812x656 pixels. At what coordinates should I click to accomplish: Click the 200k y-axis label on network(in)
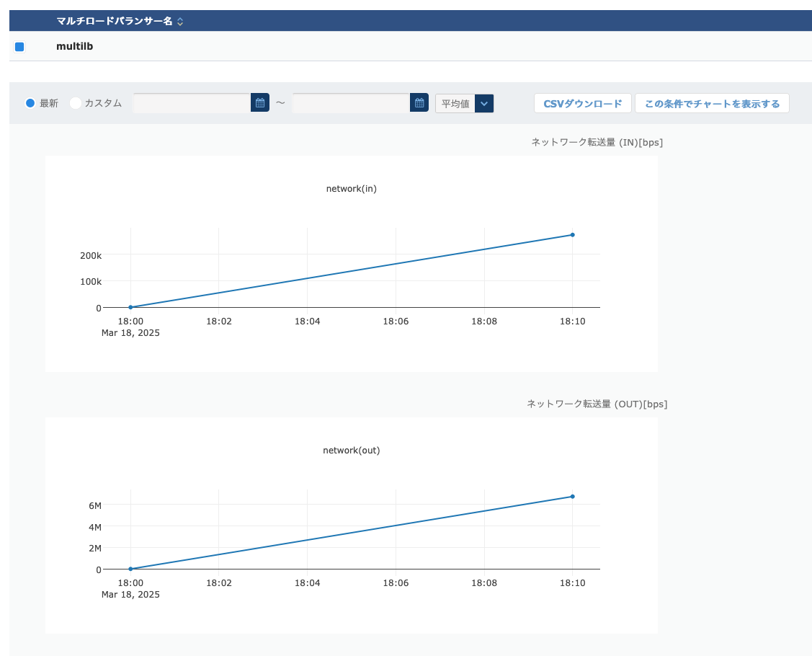pyautogui.click(x=91, y=255)
